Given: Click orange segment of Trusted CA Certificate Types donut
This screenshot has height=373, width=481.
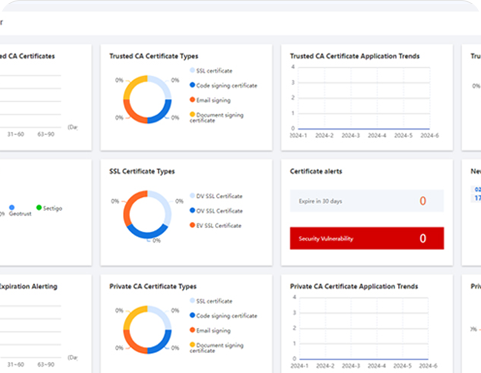Looking at the screenshot, I should click(x=133, y=114).
